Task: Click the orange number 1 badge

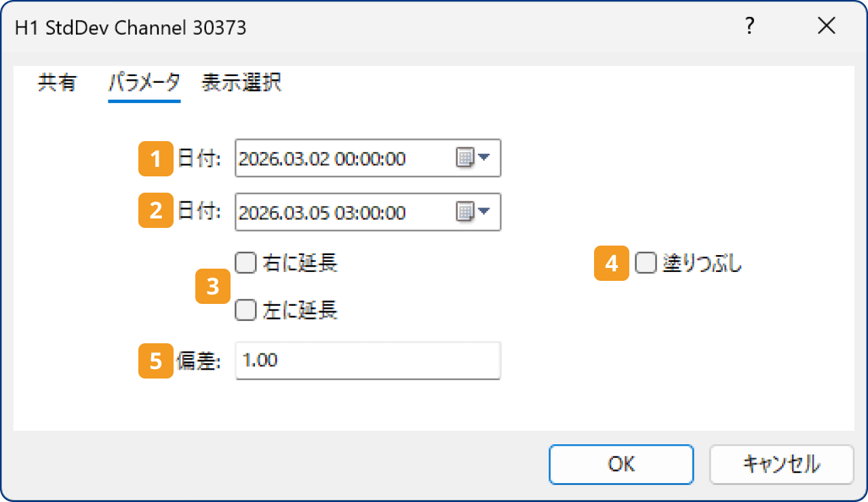Action: tap(156, 159)
